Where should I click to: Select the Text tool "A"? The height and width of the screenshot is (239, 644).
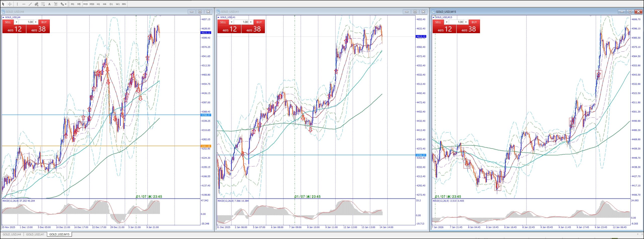tap(49, 4)
